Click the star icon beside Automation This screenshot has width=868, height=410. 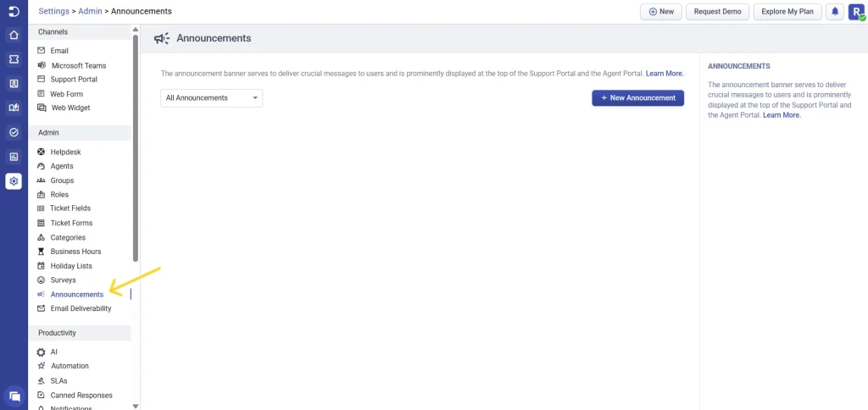[41, 366]
